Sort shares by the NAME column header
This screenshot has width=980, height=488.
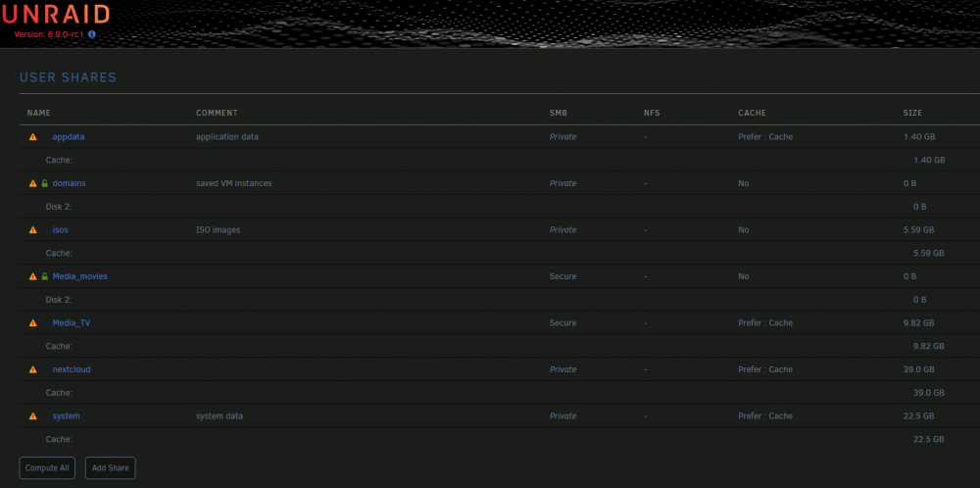click(39, 113)
